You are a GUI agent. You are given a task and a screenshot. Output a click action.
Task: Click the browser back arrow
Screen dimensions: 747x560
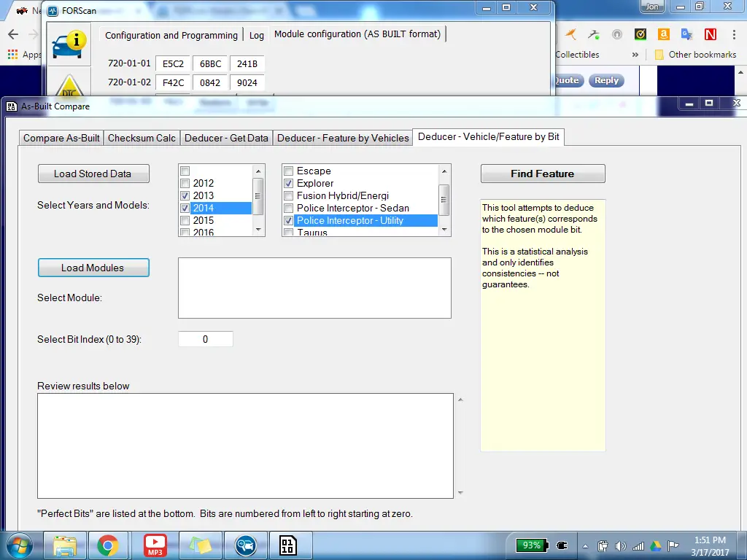tap(13, 34)
